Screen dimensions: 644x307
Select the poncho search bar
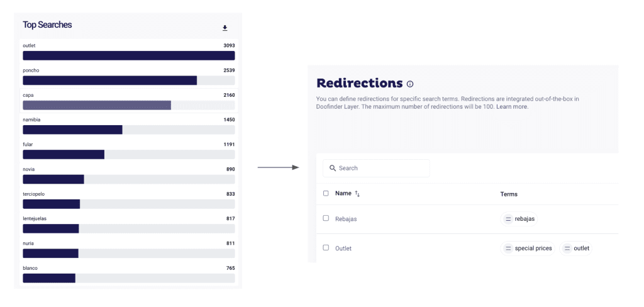109,80
